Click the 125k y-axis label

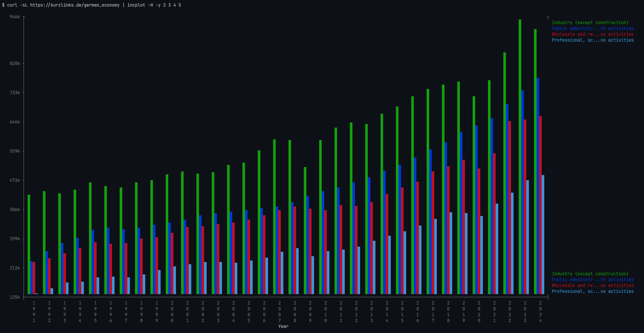pos(14,297)
